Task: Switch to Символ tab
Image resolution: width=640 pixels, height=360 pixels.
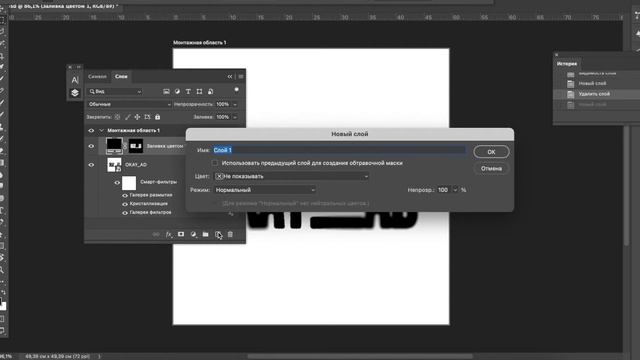Action: point(97,76)
